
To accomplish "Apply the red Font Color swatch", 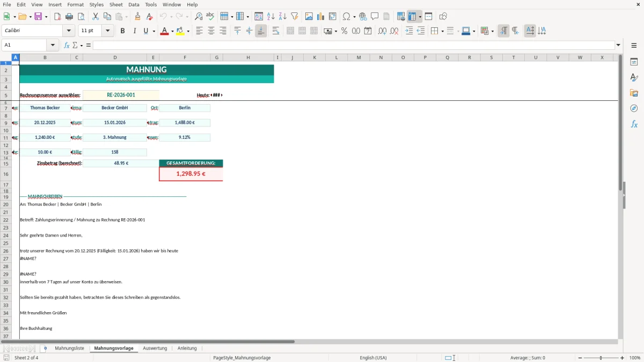I will (x=164, y=31).
